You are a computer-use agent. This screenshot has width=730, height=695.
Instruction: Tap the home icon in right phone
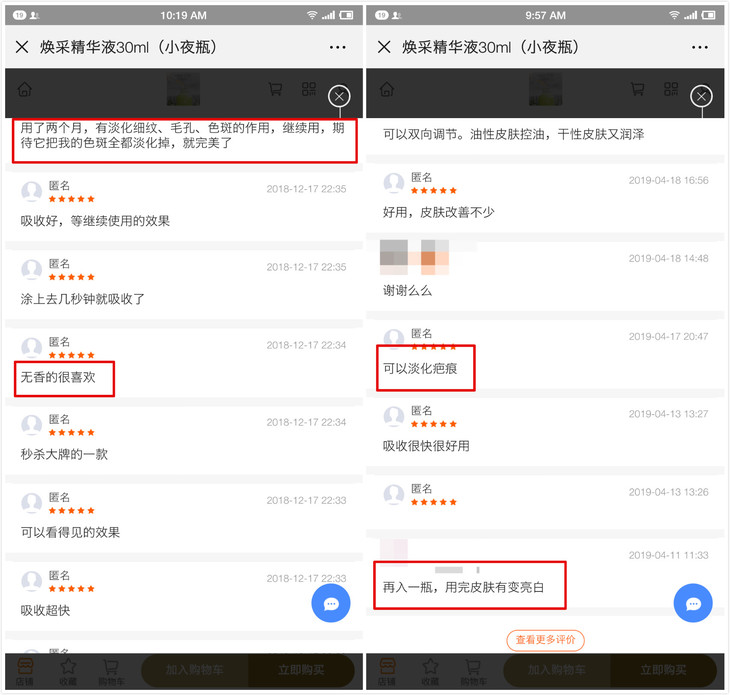387,89
